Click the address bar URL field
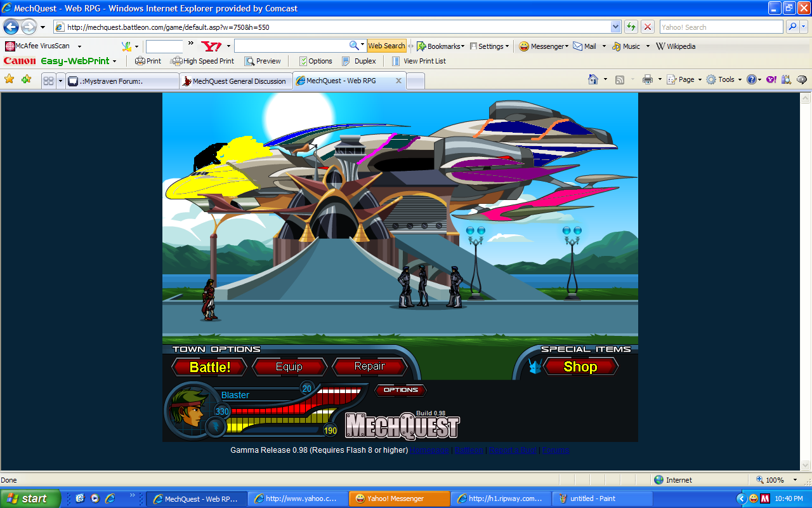This screenshot has width=812, height=508. coord(332,27)
